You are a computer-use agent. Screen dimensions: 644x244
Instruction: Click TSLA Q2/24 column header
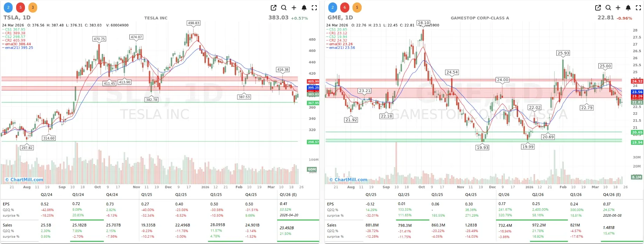pyautogui.click(x=46, y=195)
